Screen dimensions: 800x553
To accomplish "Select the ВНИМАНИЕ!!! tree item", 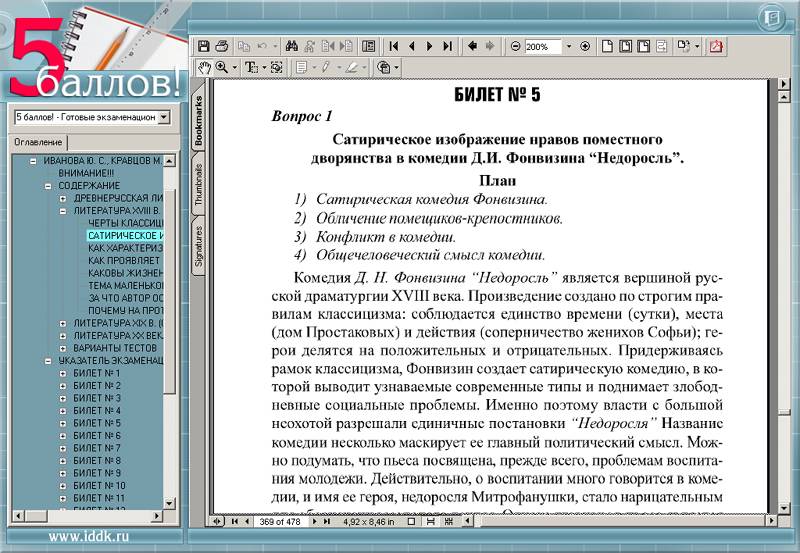I will 86,173.
